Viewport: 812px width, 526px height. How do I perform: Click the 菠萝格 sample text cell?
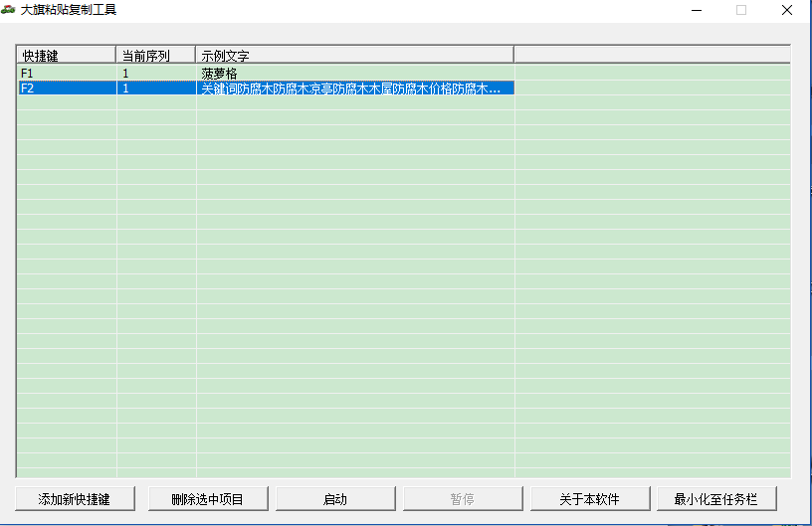(x=219, y=74)
